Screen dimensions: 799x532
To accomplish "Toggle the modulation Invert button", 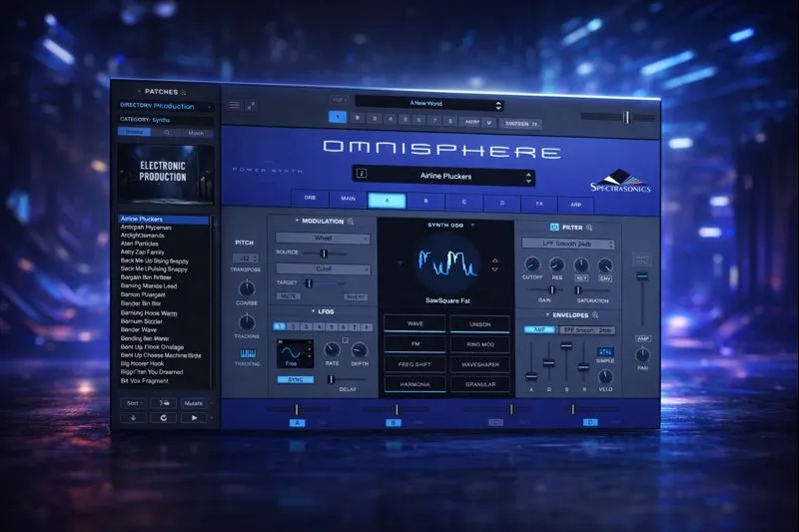I will [x=356, y=296].
